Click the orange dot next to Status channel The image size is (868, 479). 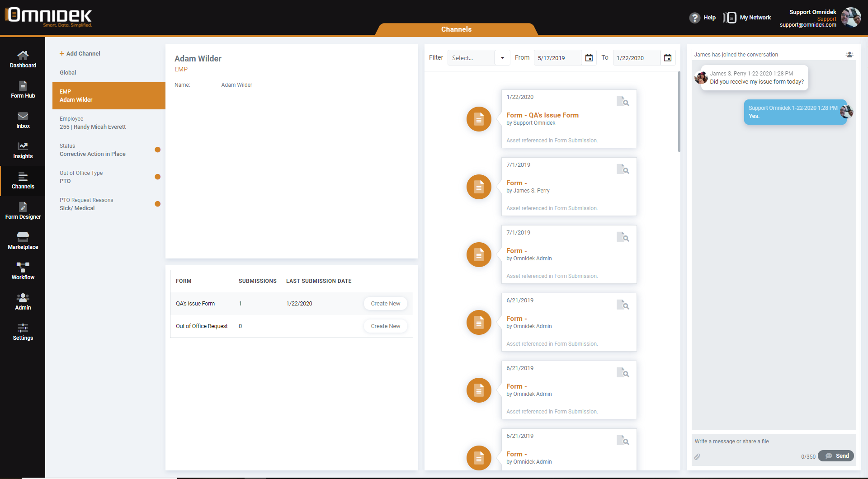point(158,150)
